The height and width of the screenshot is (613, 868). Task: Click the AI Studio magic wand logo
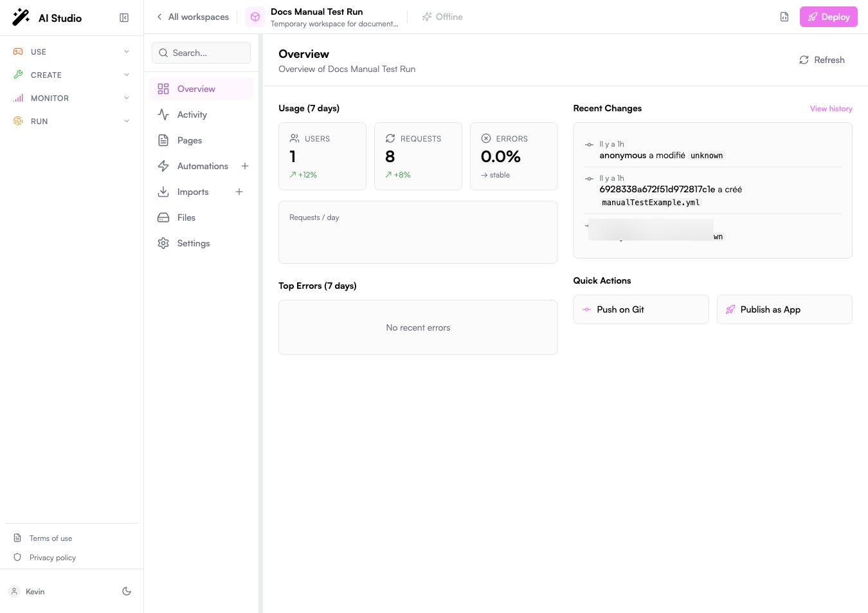[21, 17]
